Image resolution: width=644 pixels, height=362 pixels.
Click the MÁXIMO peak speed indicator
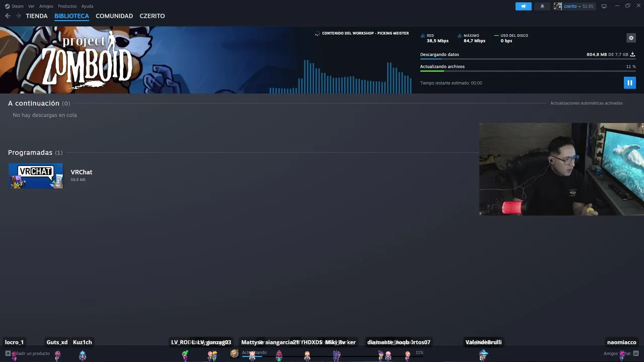471,38
